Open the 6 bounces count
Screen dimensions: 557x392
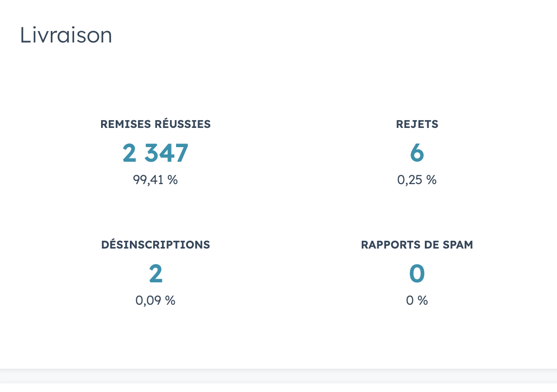pos(417,154)
